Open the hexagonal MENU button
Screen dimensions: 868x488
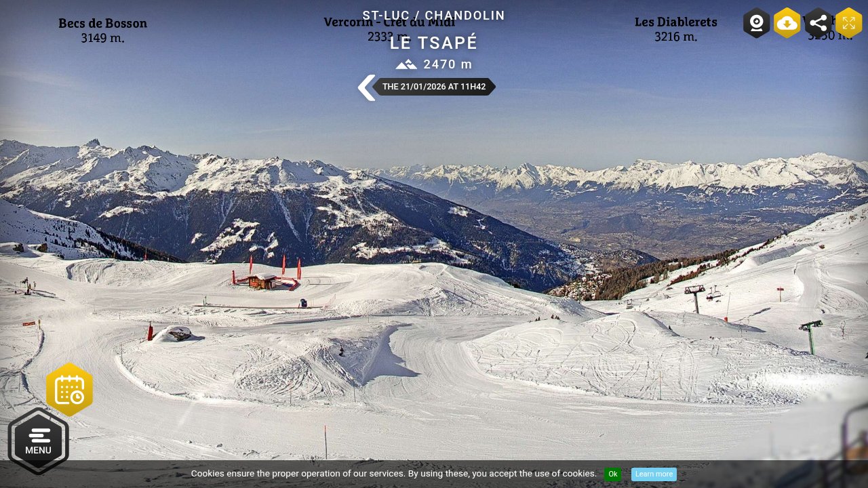(38, 441)
